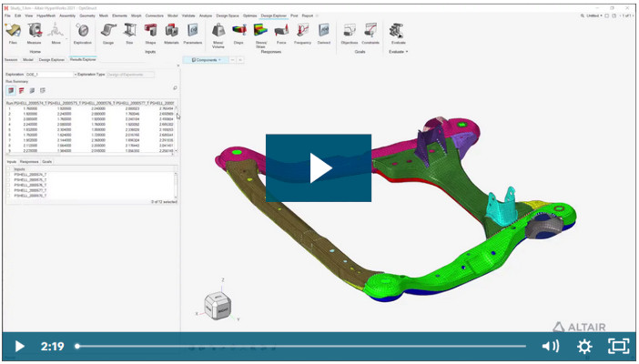Switch to the Inputs tab
The image size is (639, 364).
[x=12, y=162]
